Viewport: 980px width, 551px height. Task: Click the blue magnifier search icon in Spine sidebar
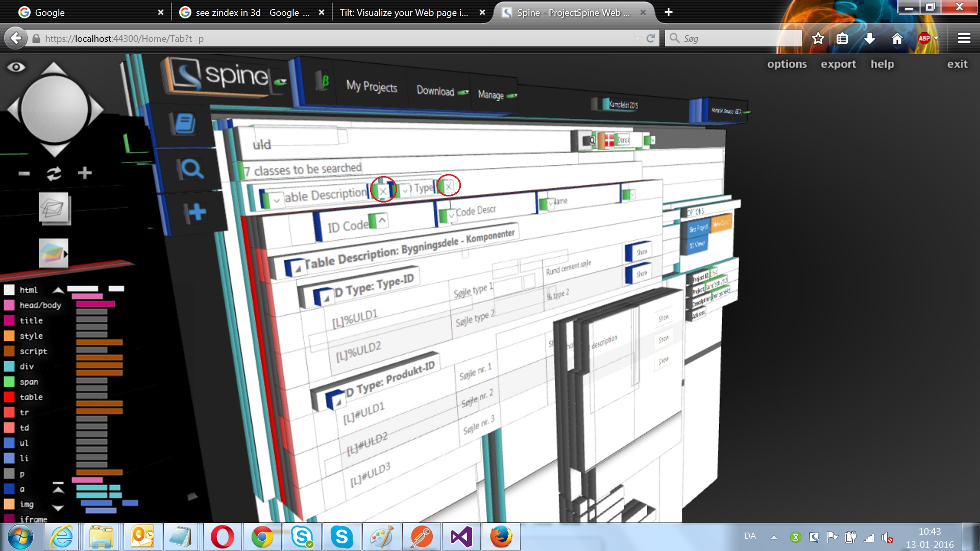click(x=191, y=169)
